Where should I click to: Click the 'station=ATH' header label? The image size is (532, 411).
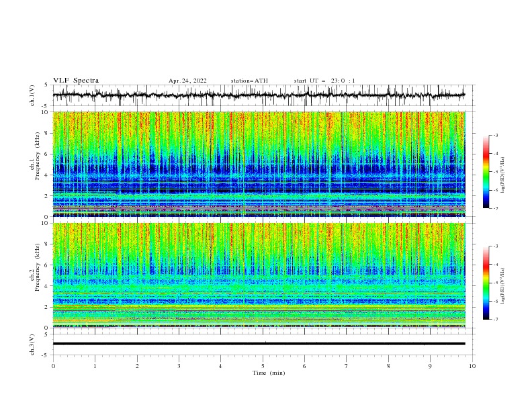point(249,81)
